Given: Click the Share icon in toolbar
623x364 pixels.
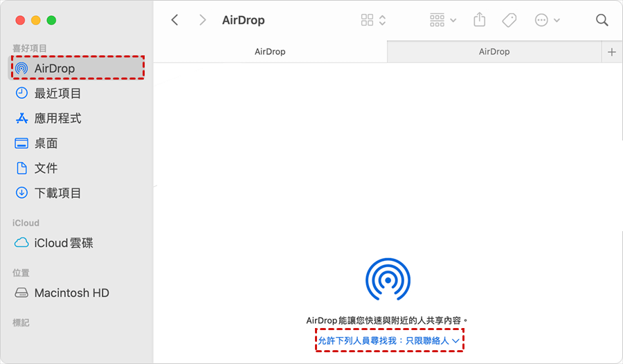Looking at the screenshot, I should click(x=480, y=20).
